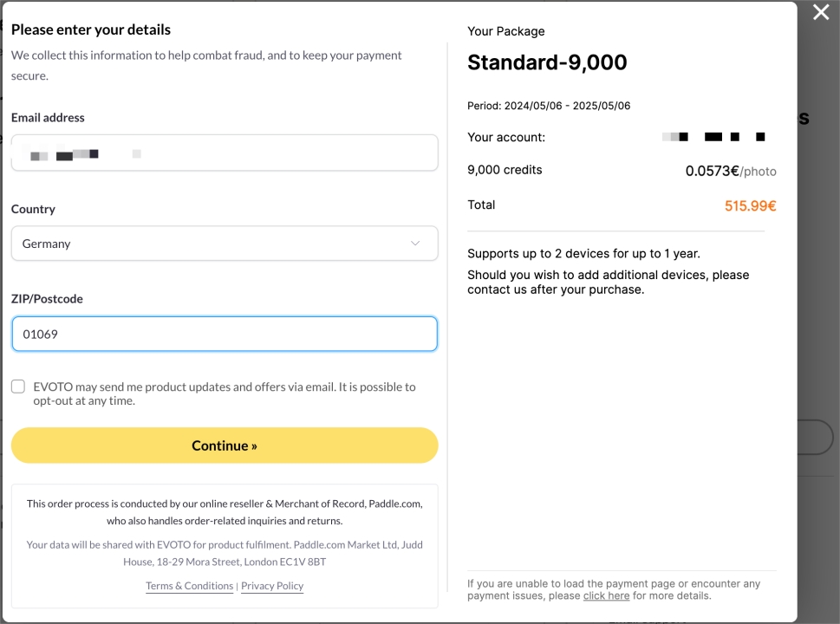
Task: Close the checkout dialog with the X
Action: point(821,12)
